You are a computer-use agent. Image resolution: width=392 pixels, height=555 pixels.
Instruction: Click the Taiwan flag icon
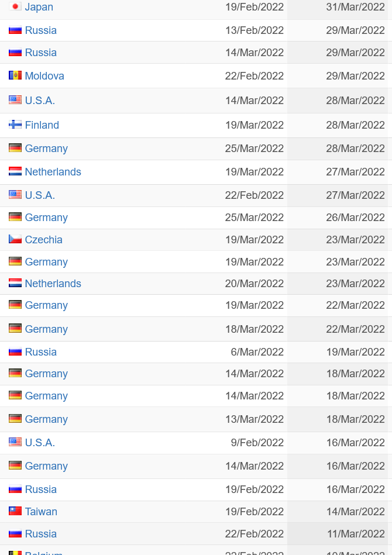pyautogui.click(x=15, y=511)
